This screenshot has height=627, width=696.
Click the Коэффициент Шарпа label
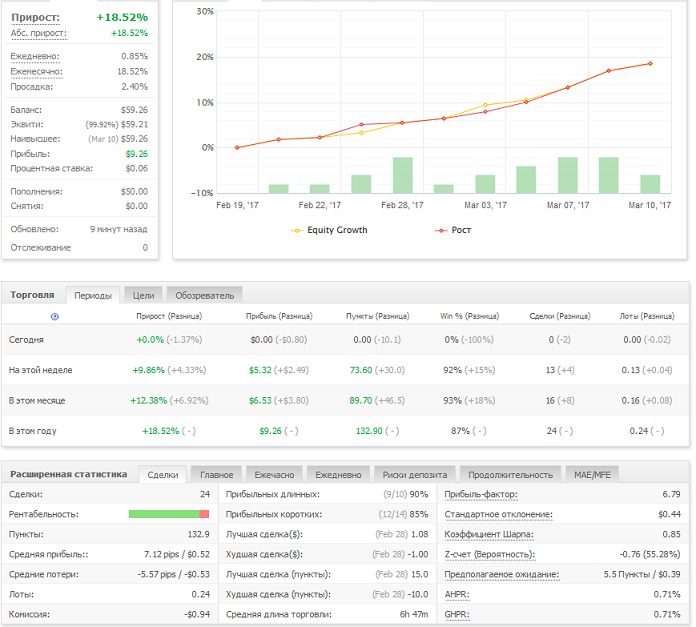coord(489,534)
